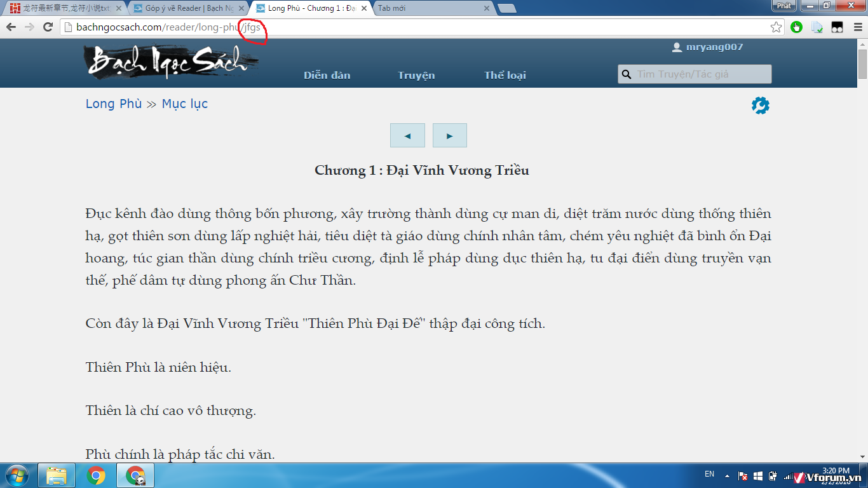Open Chrome's hamburger menu
This screenshot has width=868, height=488.
pyautogui.click(x=855, y=27)
